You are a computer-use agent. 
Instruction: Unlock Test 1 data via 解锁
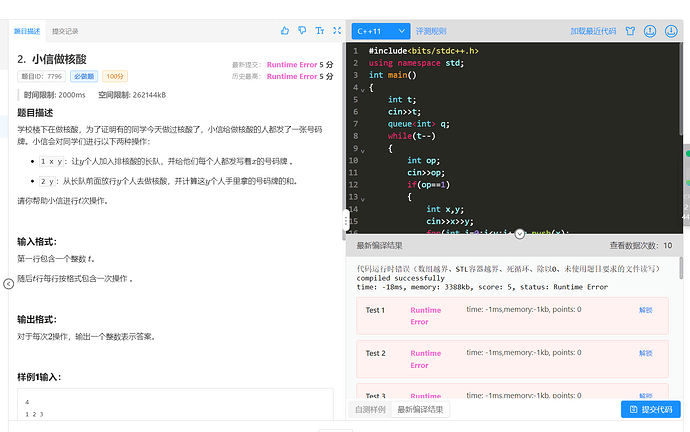[646, 310]
